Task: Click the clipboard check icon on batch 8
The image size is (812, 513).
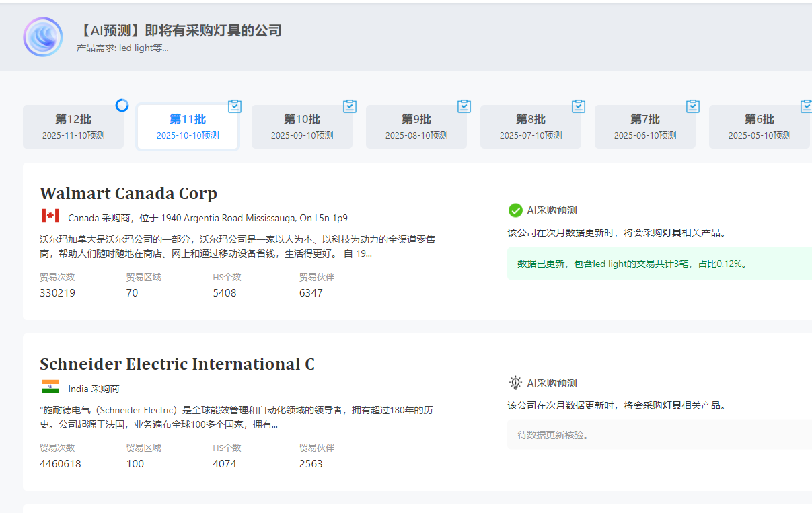Action: pos(579,106)
